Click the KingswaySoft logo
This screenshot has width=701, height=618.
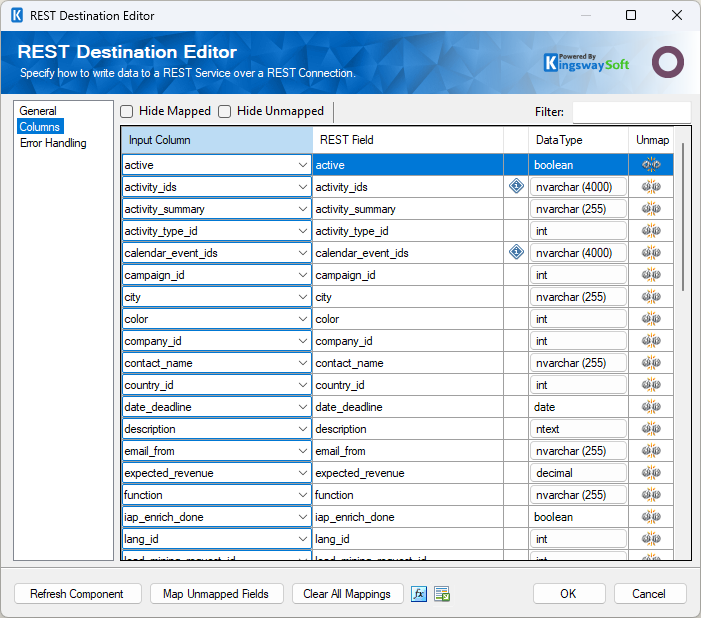pyautogui.click(x=586, y=63)
